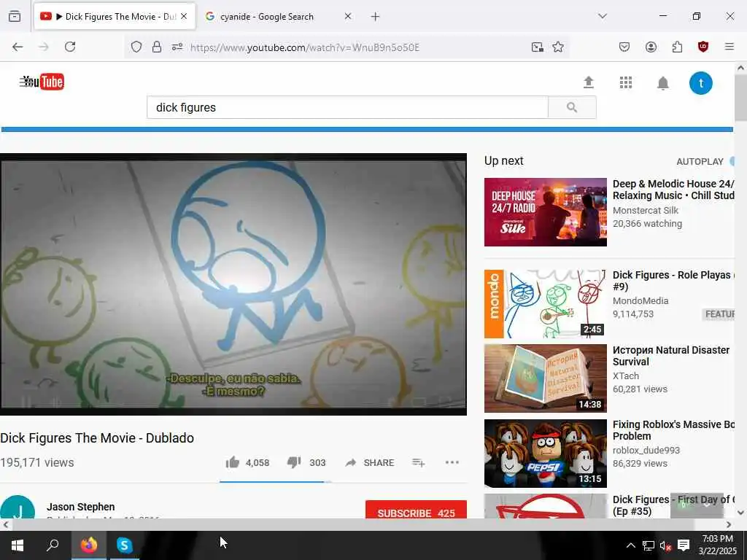This screenshot has height=560, width=747.
Task: Open the more actions ellipsis
Action: 452,462
